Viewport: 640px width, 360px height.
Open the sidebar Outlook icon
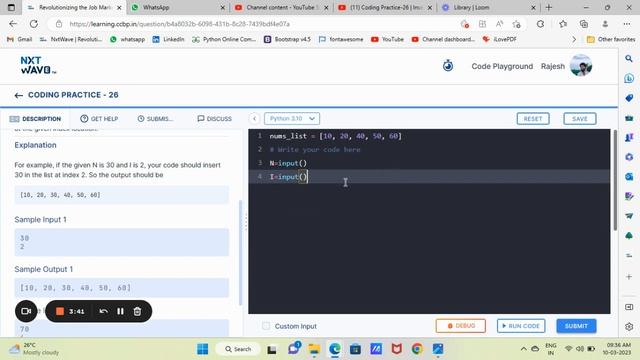pyautogui.click(x=629, y=176)
